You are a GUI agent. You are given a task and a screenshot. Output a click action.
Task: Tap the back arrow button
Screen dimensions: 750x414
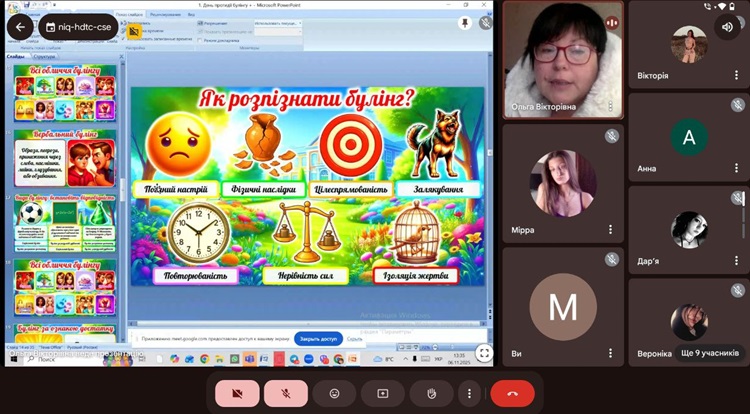21,27
